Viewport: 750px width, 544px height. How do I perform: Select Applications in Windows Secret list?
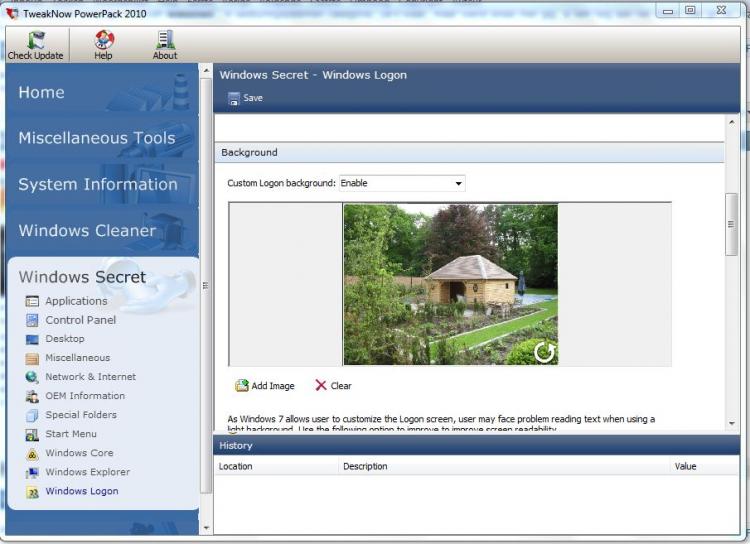[x=76, y=301]
